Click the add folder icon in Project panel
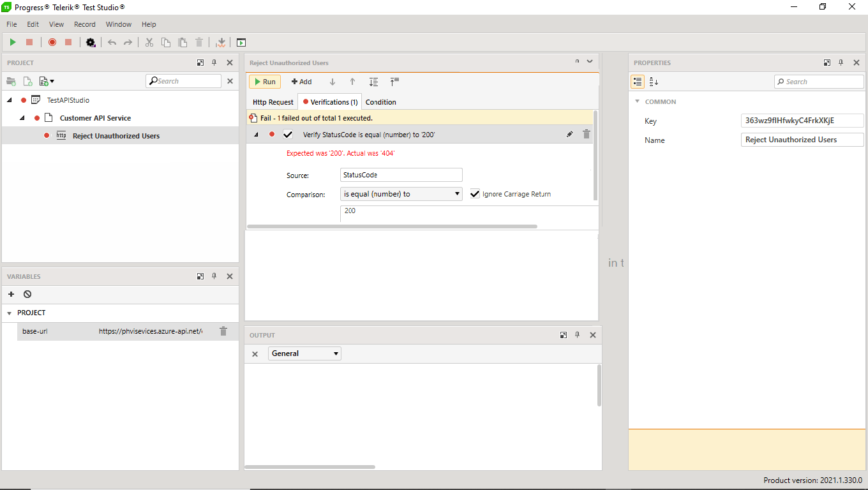The width and height of the screenshot is (868, 490). click(x=11, y=81)
